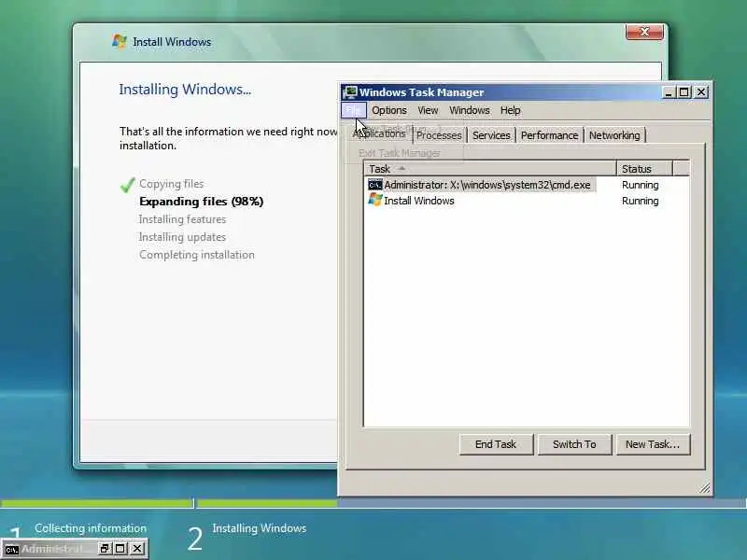This screenshot has height=560, width=747.
Task: Click the Switch To button
Action: point(574,444)
